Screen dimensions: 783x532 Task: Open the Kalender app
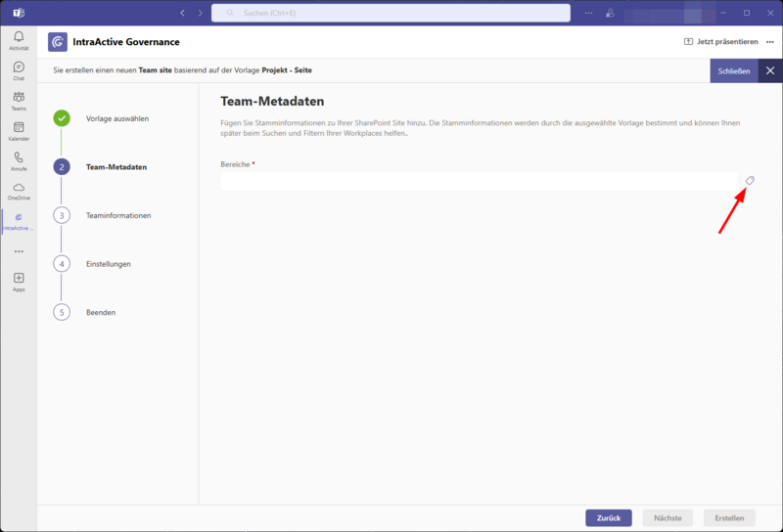(x=19, y=131)
